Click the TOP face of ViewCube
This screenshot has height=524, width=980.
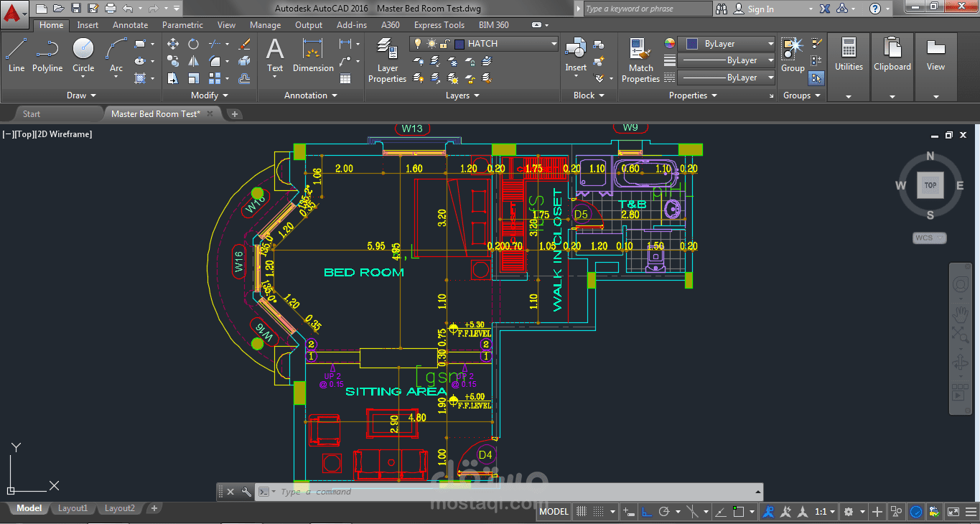tap(930, 185)
